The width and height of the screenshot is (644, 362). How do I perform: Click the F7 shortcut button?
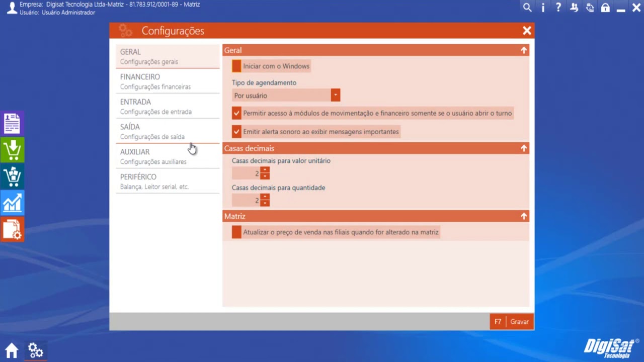[x=498, y=322]
